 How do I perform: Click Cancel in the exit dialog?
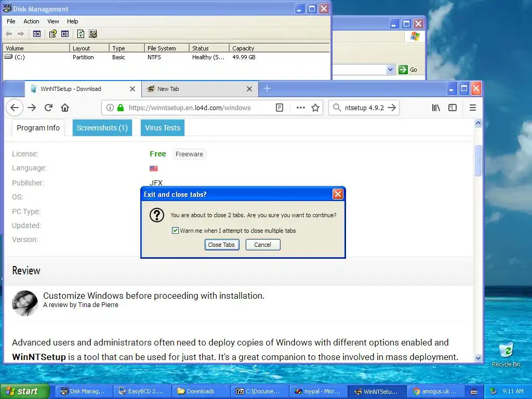[263, 245]
